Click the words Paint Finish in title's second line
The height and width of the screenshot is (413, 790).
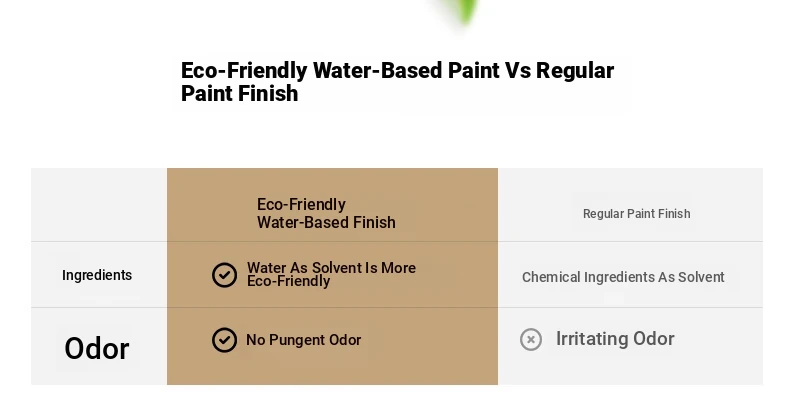click(239, 94)
